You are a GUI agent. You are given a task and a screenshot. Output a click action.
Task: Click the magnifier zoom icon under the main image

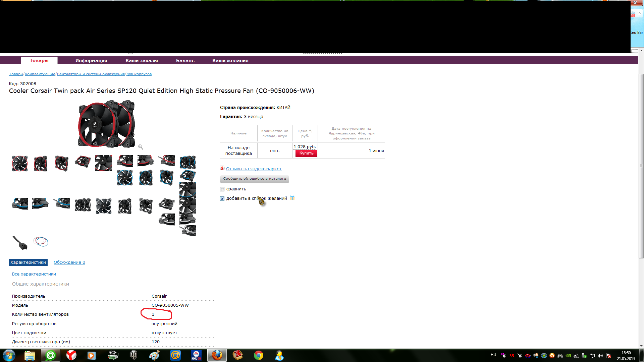click(x=141, y=147)
